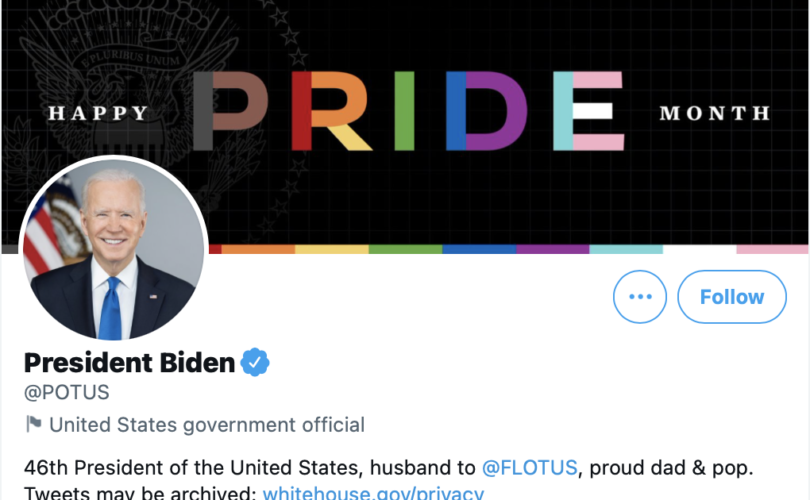Click the word HAPPY in the banner
This screenshot has width=810, height=500.
(98, 114)
